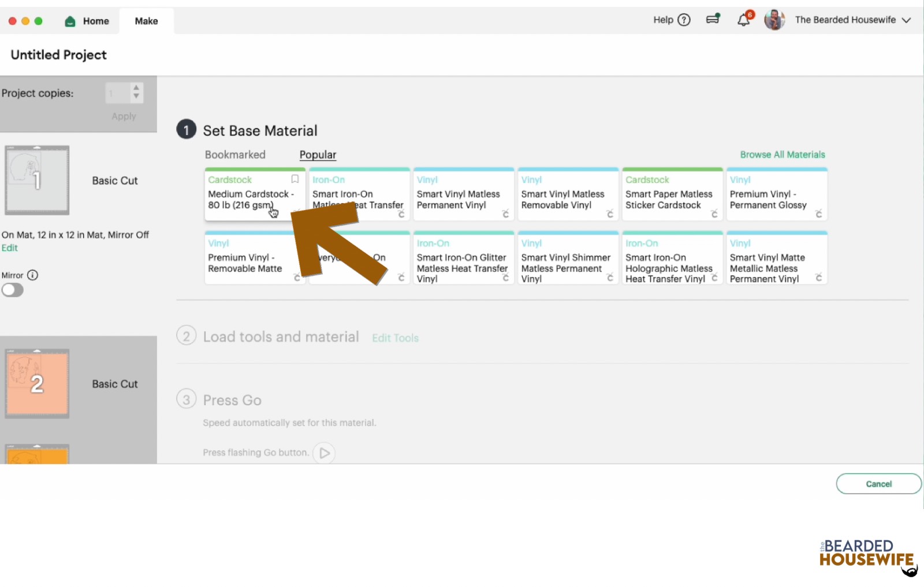Open Edit Tools next to Load tools

[x=395, y=338]
